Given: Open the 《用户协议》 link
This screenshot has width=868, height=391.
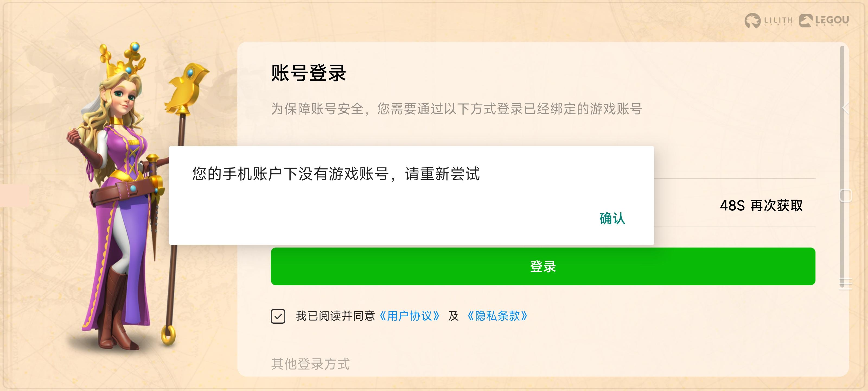Looking at the screenshot, I should click(x=409, y=316).
